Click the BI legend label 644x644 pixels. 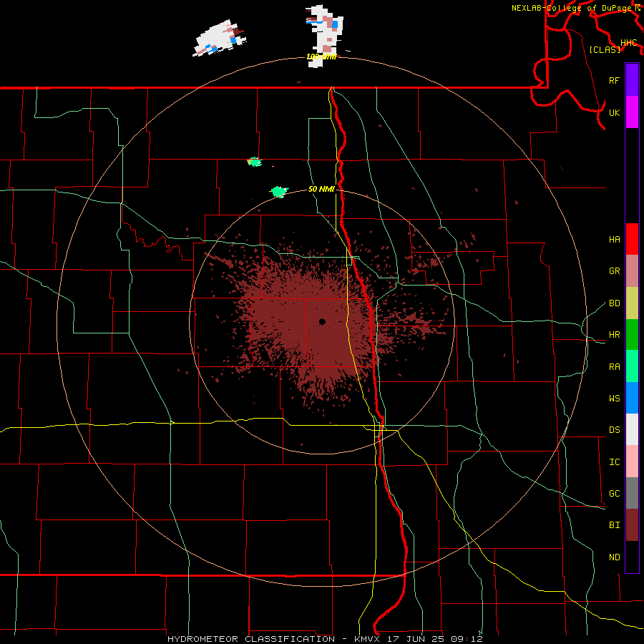[614, 525]
